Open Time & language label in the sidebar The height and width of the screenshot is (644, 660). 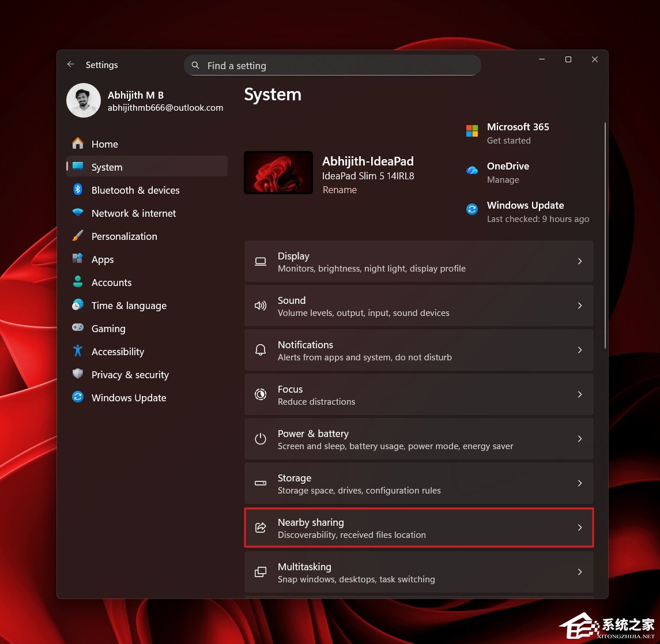[129, 306]
